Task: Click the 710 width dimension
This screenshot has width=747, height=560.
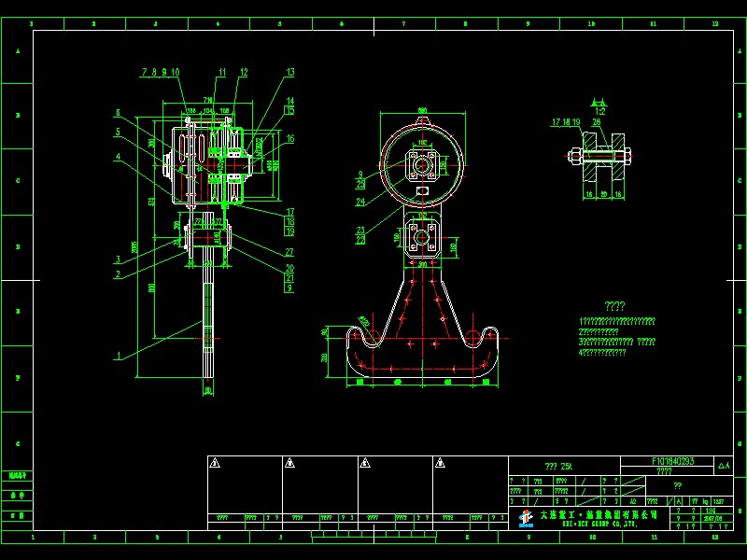Action: (208, 100)
